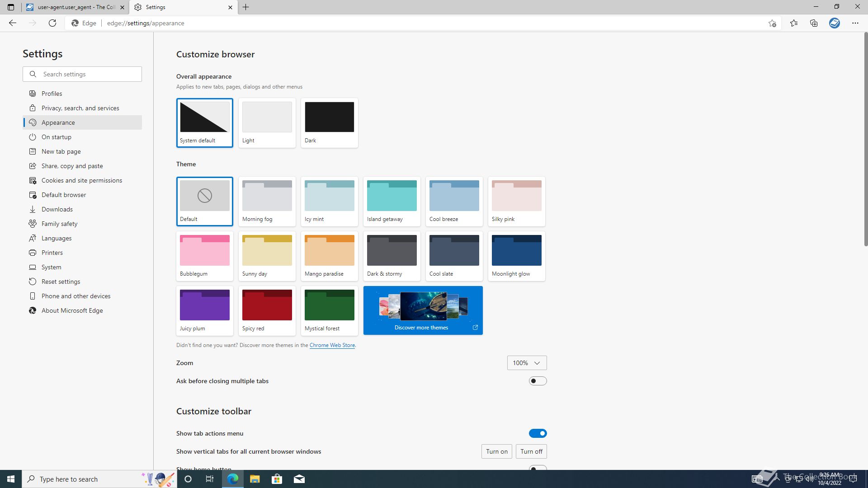868x488 pixels.
Task: Pick the Spicy red theme
Action: coord(267,311)
